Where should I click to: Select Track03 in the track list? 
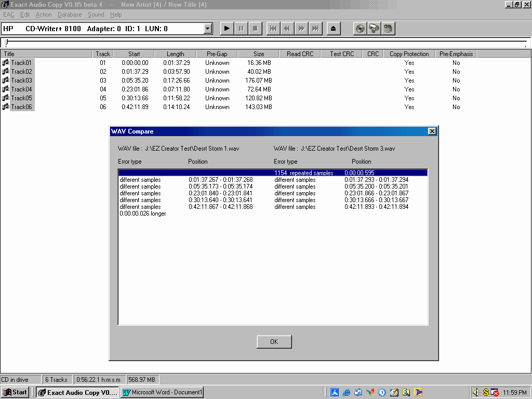click(21, 81)
